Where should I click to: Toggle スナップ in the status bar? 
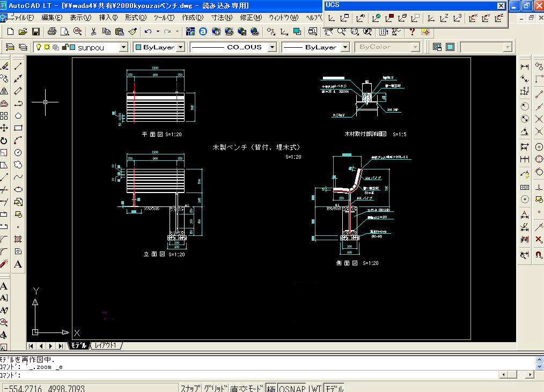(190, 388)
